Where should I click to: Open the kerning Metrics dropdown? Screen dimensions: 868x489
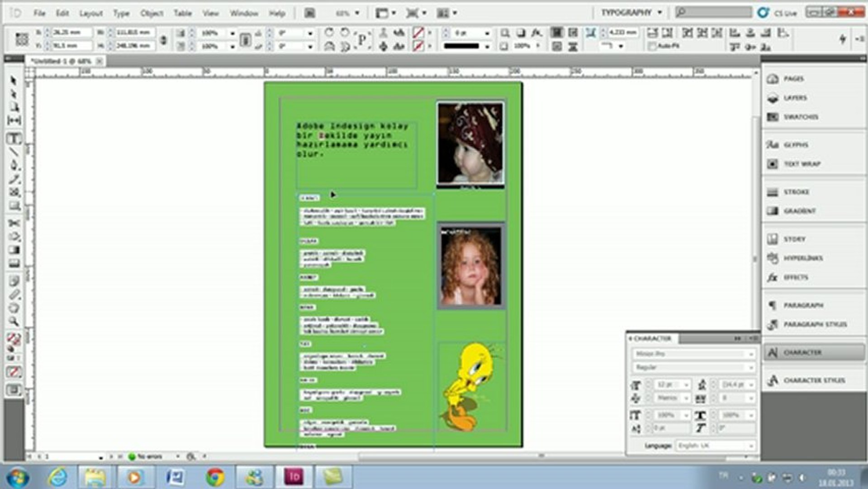(x=686, y=398)
